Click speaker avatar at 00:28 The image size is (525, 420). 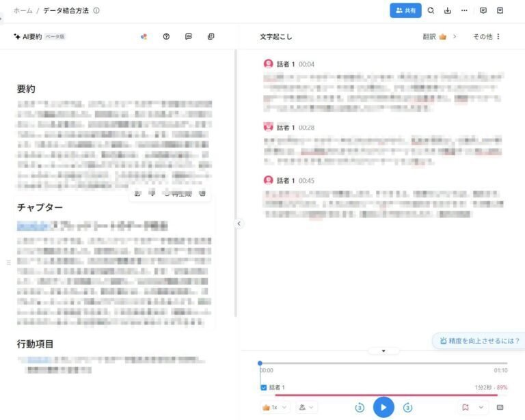[268, 127]
